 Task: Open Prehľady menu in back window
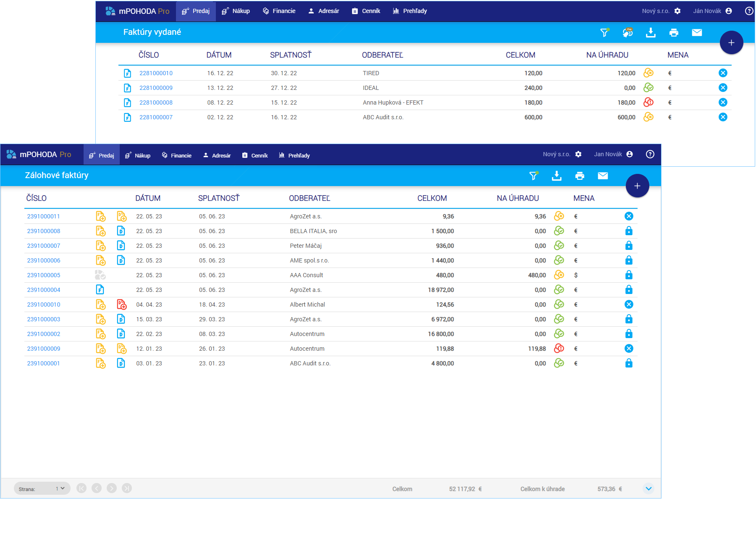(410, 11)
